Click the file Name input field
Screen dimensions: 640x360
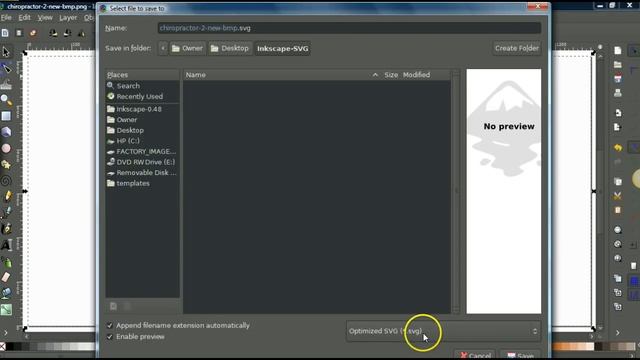(349, 28)
